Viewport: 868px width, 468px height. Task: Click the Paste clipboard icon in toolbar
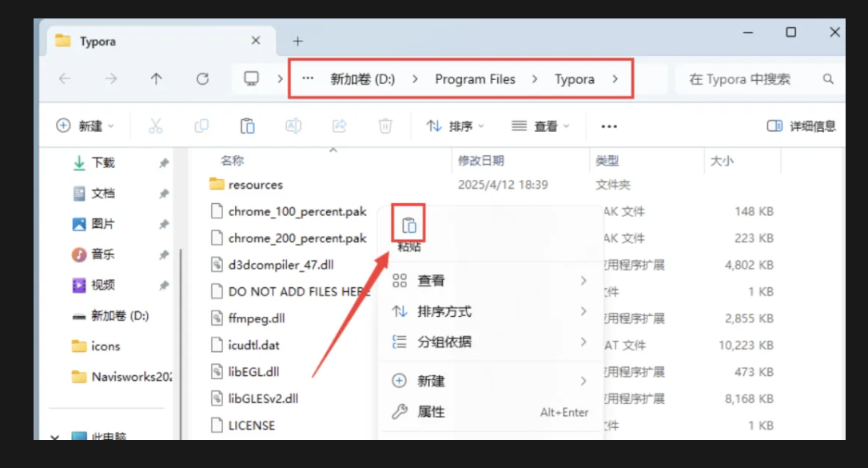[x=248, y=126]
